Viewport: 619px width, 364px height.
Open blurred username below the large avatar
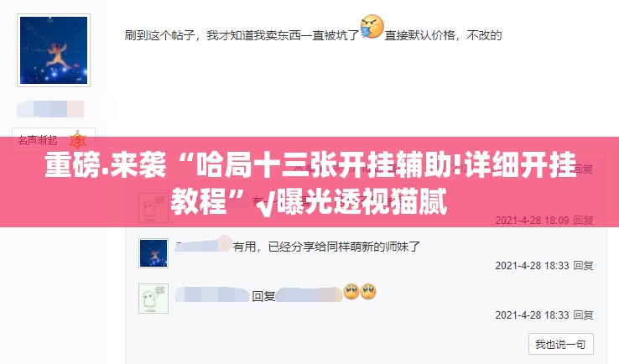(x=50, y=109)
